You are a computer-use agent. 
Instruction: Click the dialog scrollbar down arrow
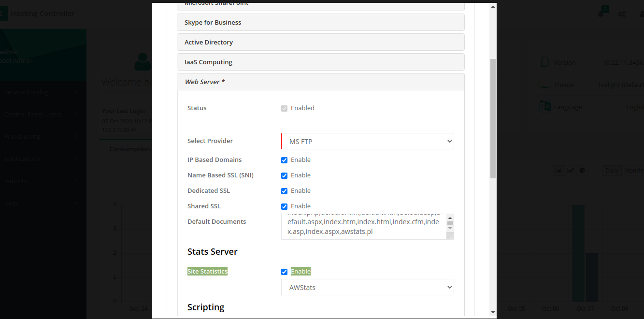[493, 312]
